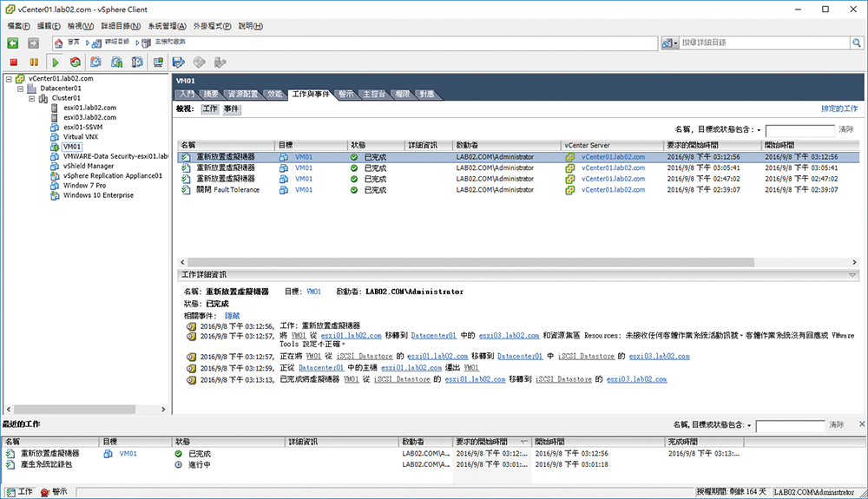868x499 pixels.
Task: Click the connect USB device toolbar icon
Action: (220, 62)
